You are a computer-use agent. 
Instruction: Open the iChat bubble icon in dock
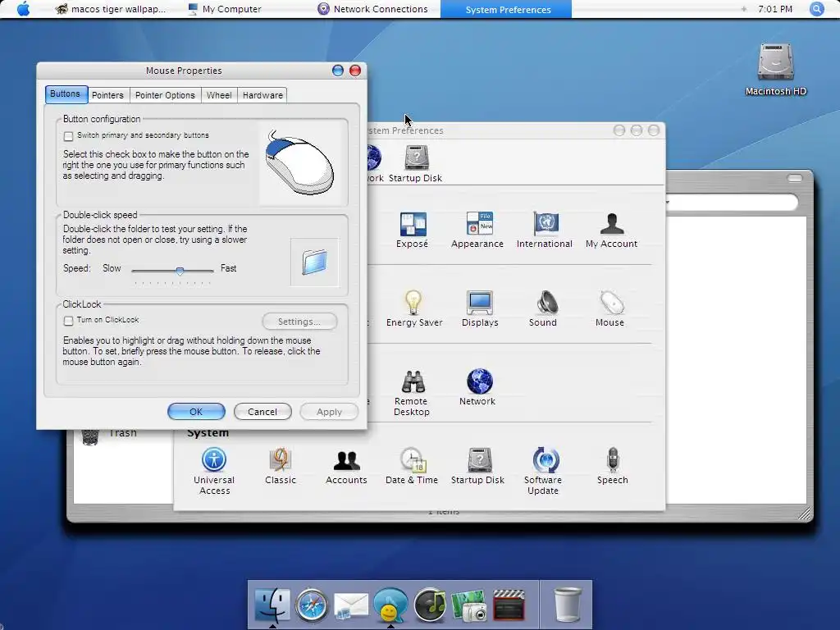(x=390, y=605)
